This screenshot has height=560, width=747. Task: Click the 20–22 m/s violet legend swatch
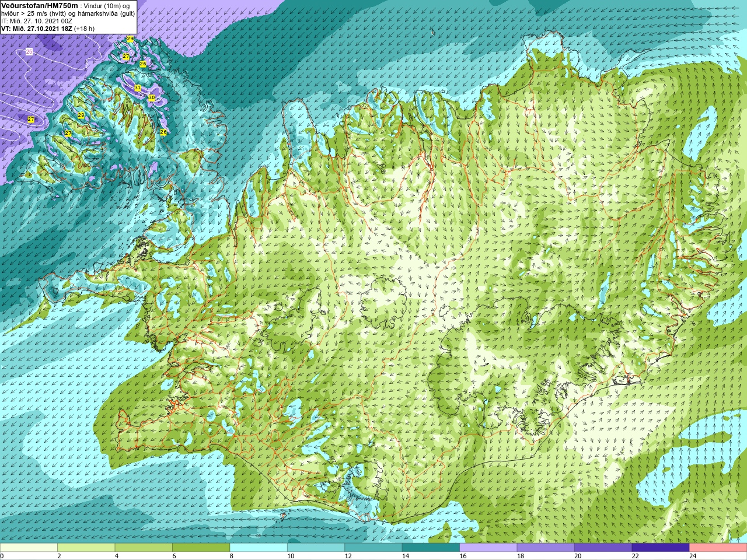[x=603, y=548]
